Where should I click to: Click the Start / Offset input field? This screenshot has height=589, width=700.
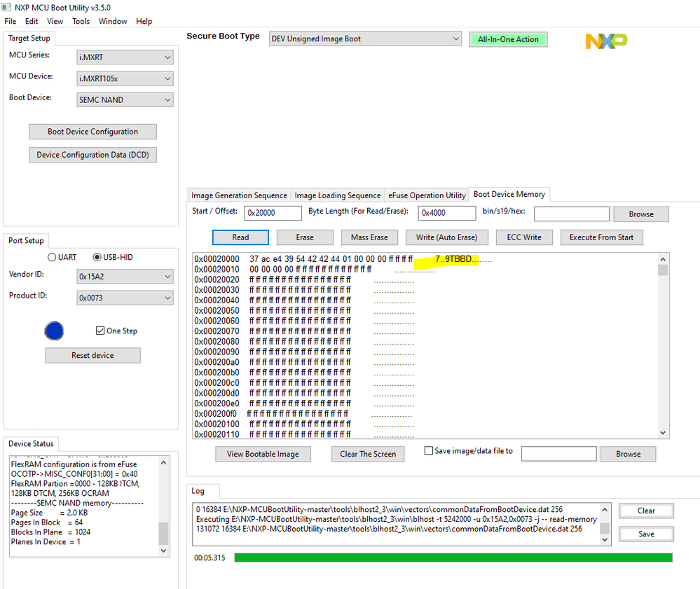(x=273, y=214)
